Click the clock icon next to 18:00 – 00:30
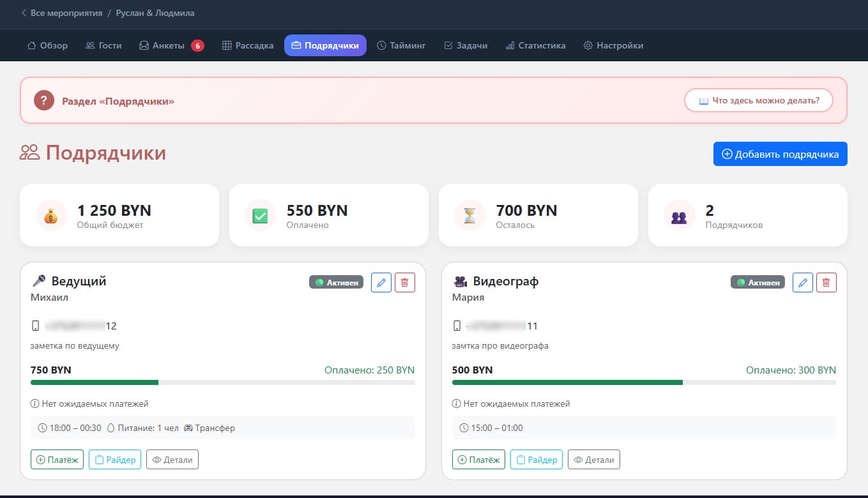This screenshot has width=868, height=498. (43, 428)
